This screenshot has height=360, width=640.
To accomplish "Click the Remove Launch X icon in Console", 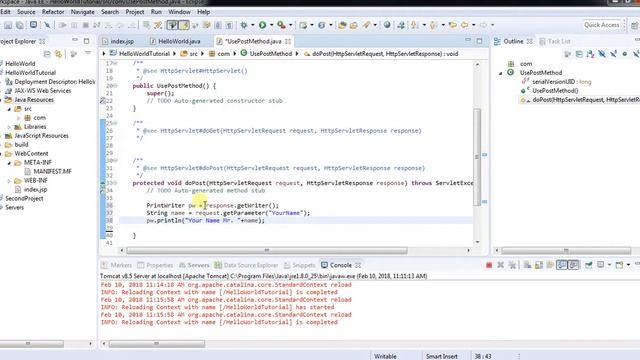I will coord(500,265).
